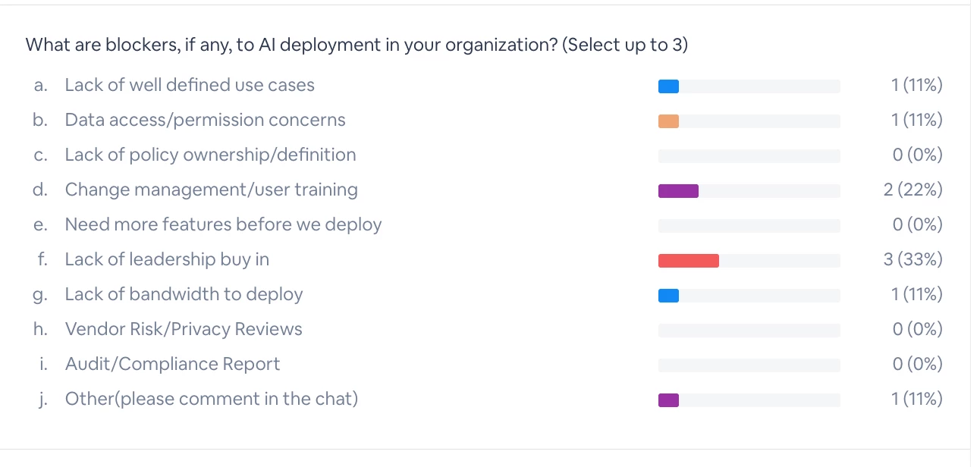Select "Data access/permission concerns" option
980x467 pixels.
205,121
